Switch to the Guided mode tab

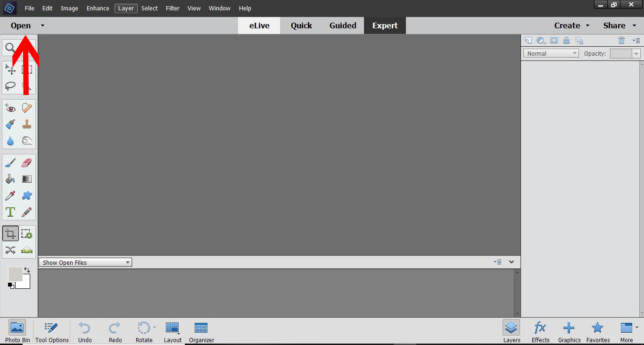(343, 25)
